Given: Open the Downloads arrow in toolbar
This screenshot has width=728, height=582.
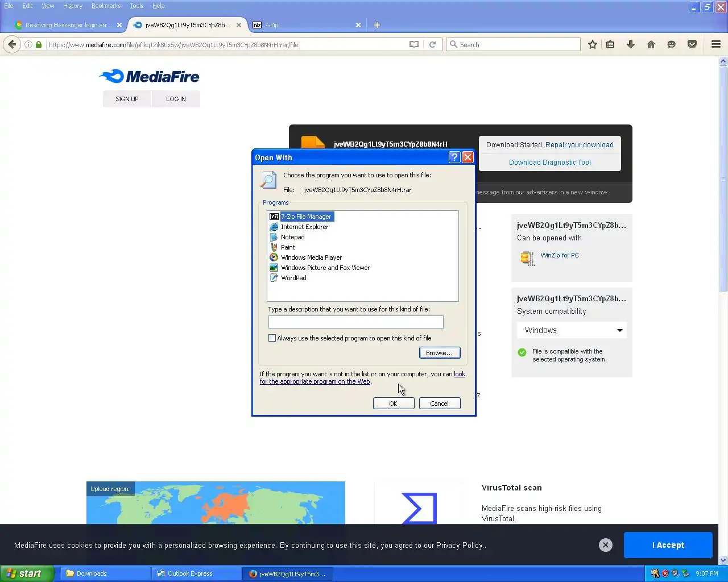Looking at the screenshot, I should pyautogui.click(x=631, y=44).
